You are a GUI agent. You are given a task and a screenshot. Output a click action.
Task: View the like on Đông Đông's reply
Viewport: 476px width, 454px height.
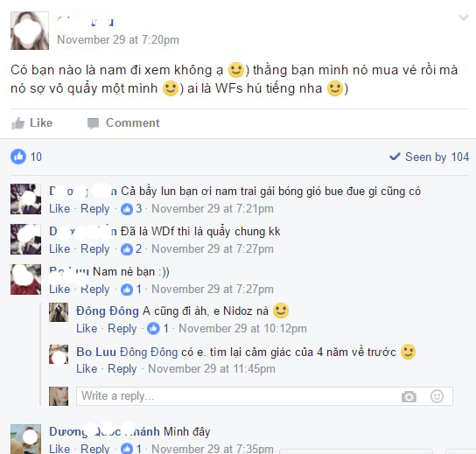157,329
